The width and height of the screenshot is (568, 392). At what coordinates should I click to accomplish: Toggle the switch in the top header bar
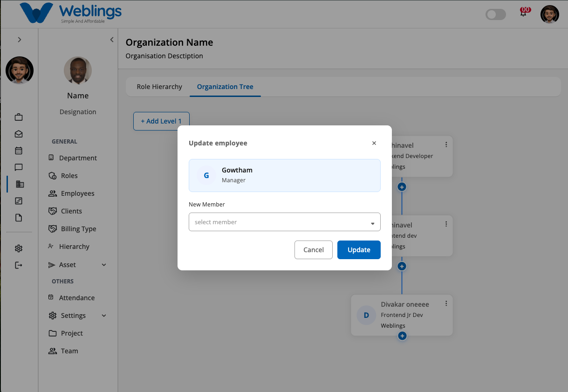point(496,14)
